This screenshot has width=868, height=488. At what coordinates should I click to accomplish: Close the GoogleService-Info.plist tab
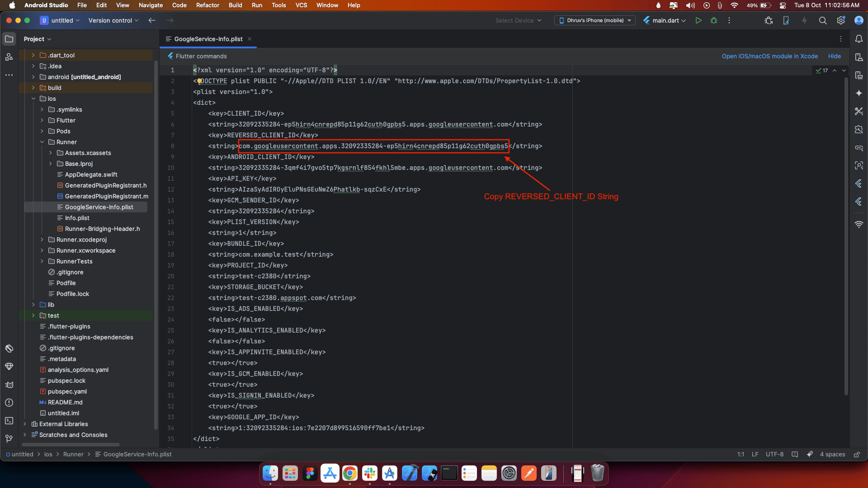coord(250,39)
